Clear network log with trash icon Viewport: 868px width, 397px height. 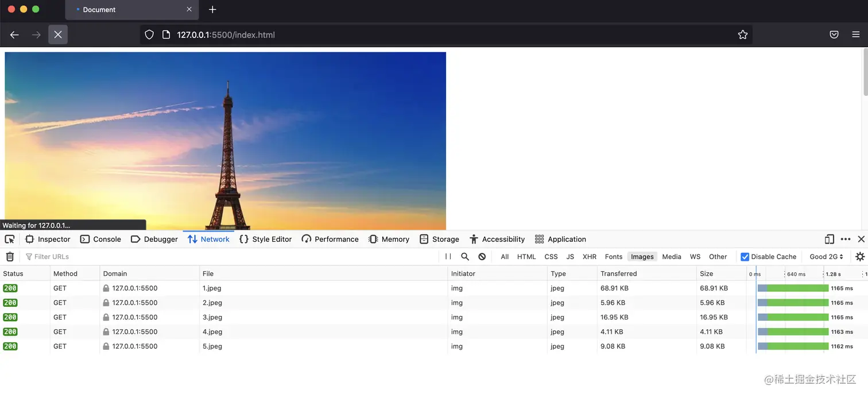point(10,256)
